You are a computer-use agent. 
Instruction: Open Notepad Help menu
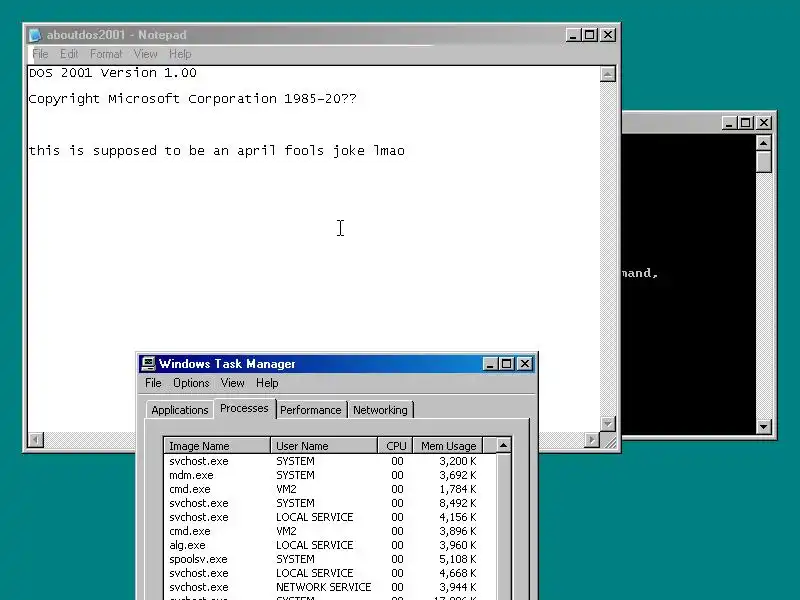[180, 54]
